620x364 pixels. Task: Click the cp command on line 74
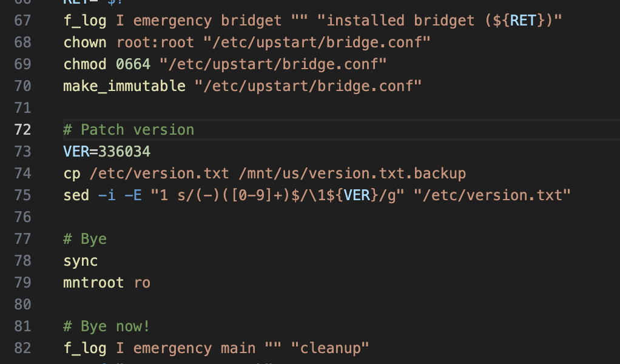pos(72,174)
